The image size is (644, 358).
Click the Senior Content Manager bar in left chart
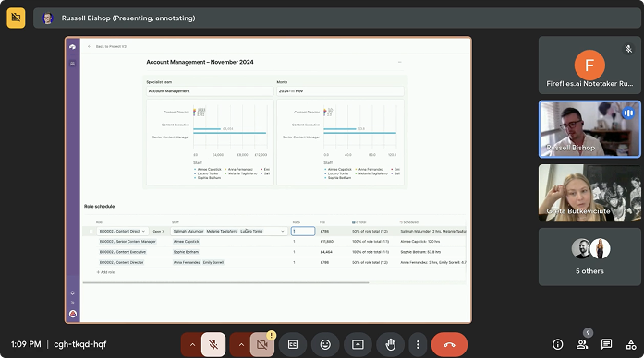click(x=229, y=133)
